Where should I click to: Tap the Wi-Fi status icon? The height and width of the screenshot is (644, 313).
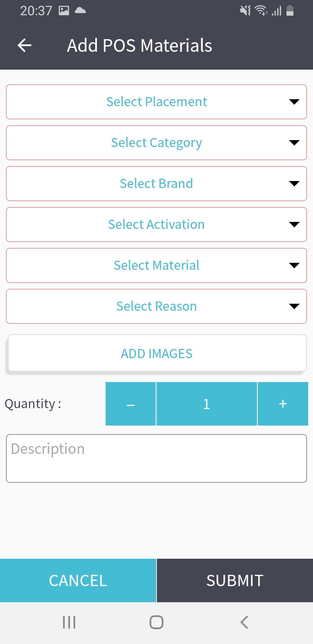coord(261,11)
